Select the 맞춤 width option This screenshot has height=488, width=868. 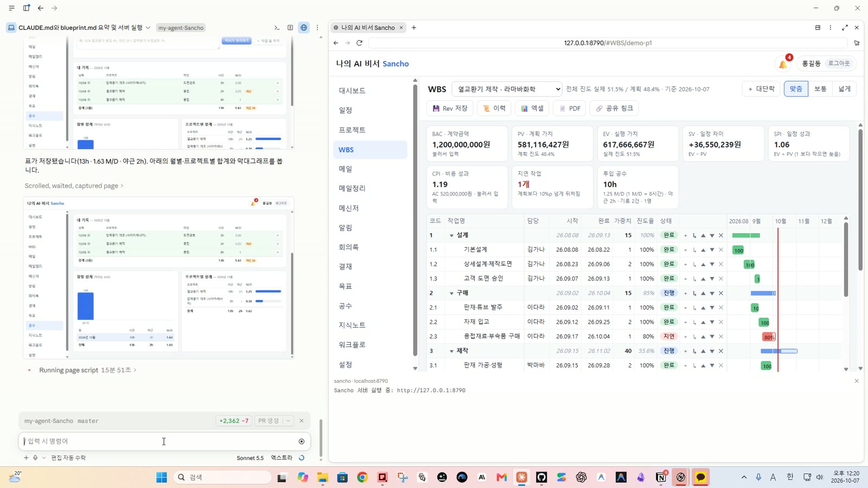point(796,89)
